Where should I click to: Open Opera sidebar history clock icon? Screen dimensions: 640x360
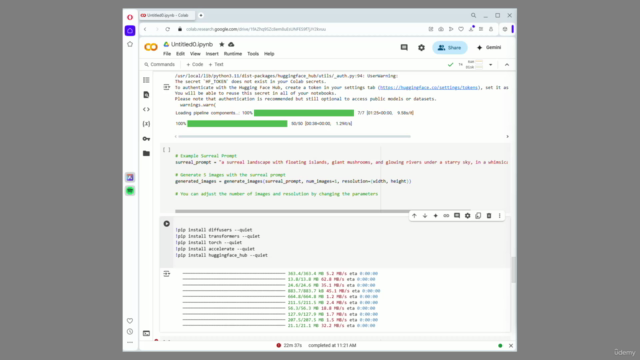130,332
